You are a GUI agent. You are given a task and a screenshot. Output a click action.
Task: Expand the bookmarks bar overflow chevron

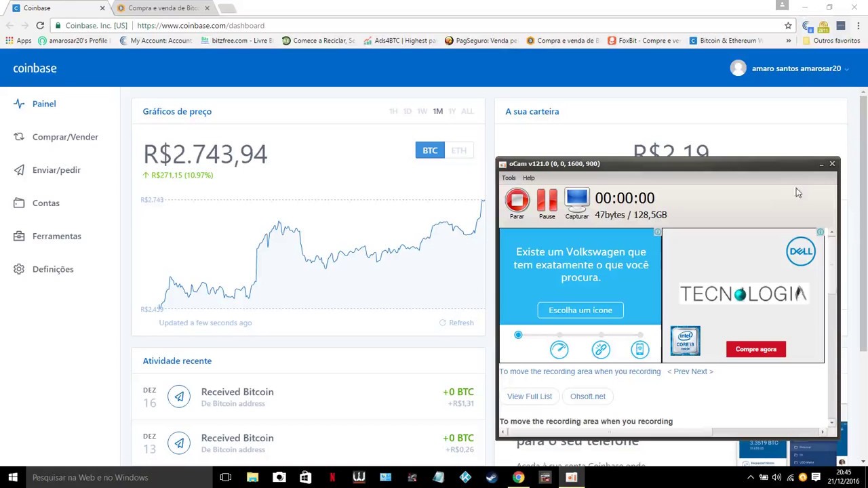(x=788, y=41)
